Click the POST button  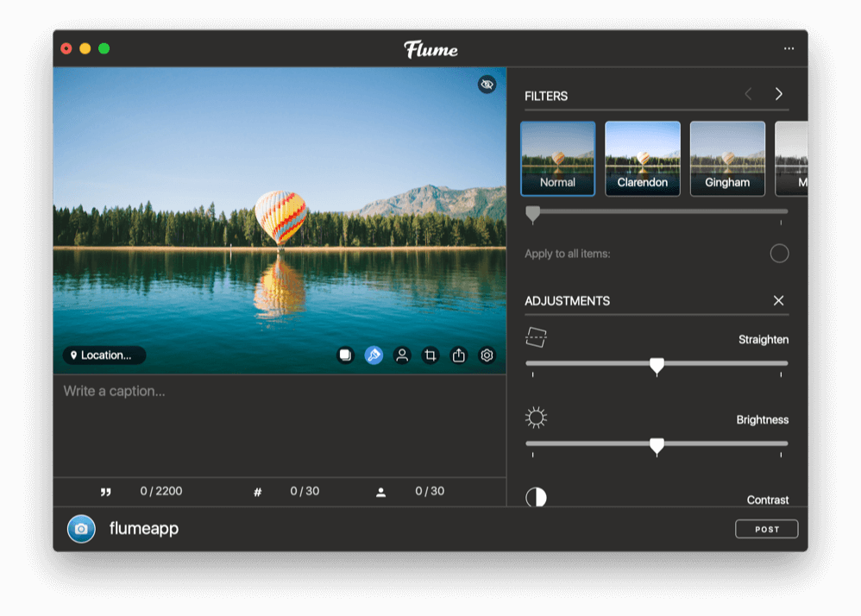point(767,529)
